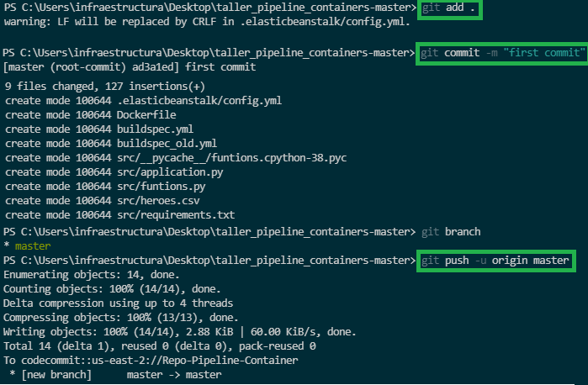
Task: Click the codecommit us-east-2 Repo-Pipeline-Container URL
Action: click(159, 361)
